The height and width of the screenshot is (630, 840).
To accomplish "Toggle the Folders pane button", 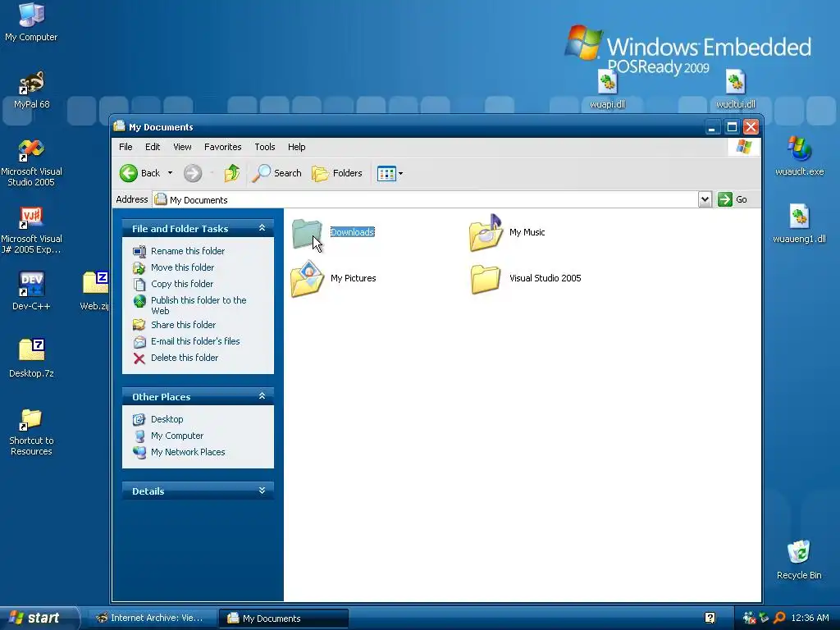I will coord(337,173).
